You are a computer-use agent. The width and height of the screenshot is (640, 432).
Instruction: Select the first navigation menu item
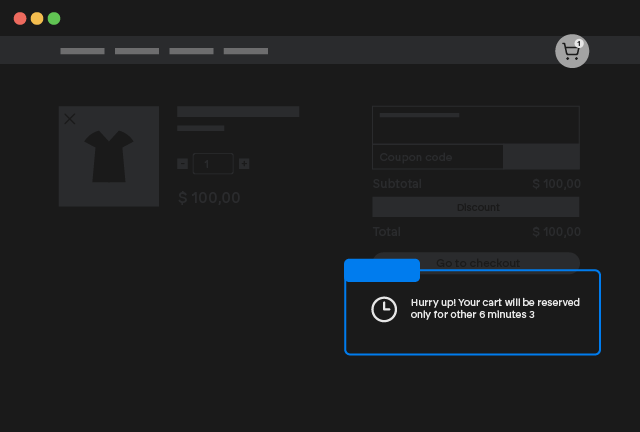82,50
